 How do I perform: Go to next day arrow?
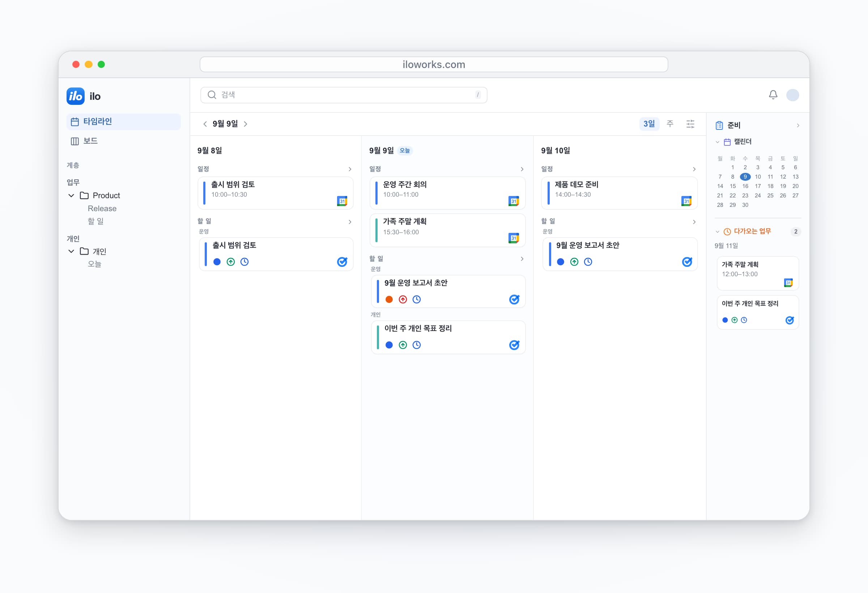pos(245,124)
